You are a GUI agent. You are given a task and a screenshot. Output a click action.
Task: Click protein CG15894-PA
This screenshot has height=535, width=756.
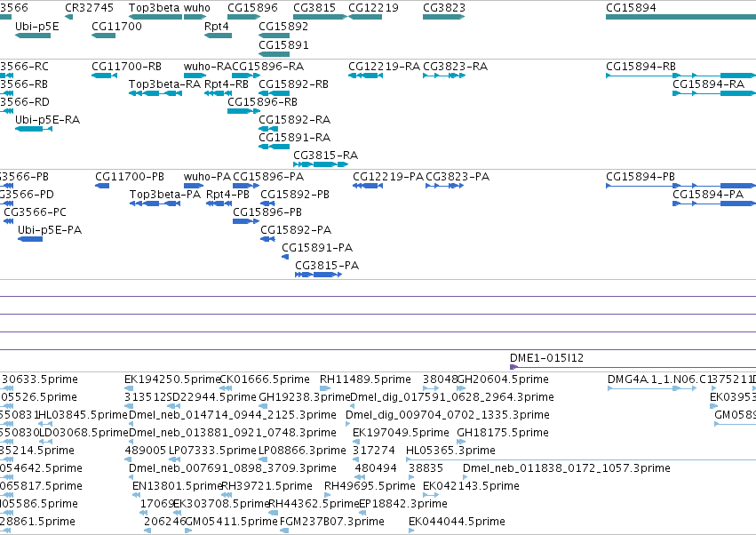click(714, 204)
